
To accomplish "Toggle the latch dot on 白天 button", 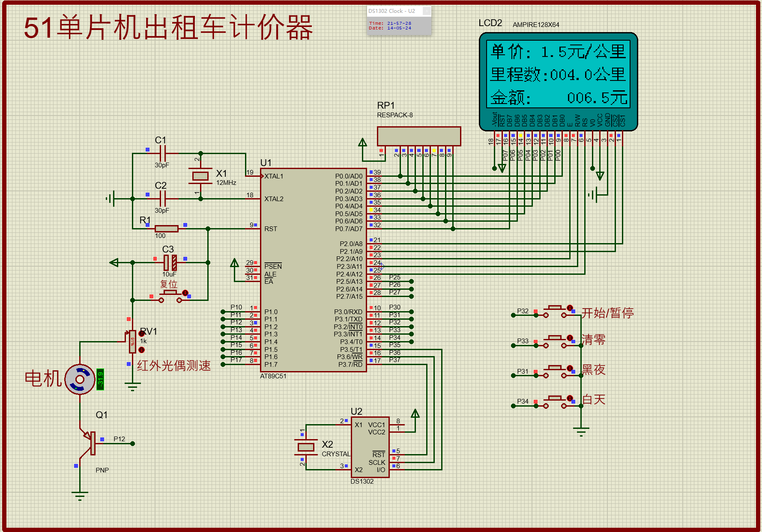I will click(570, 398).
